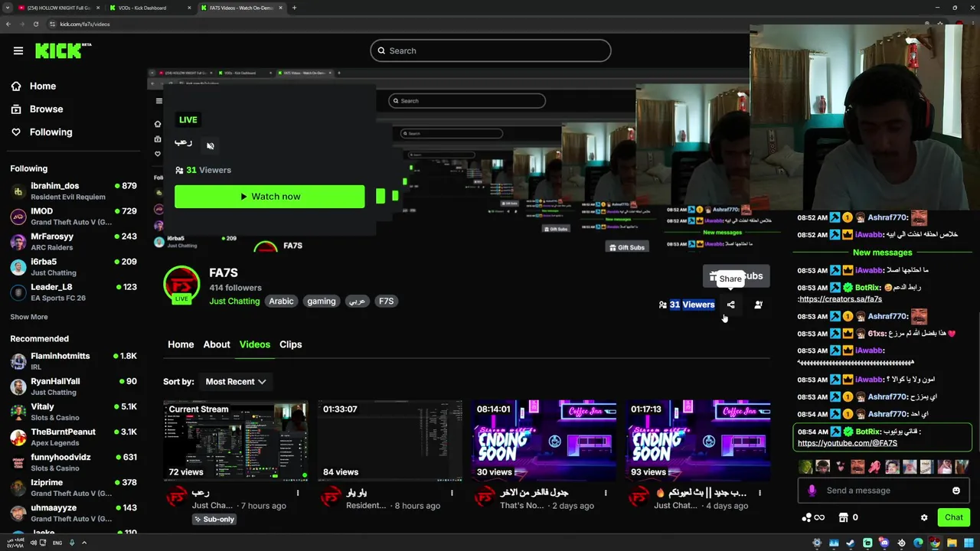
Task: Open Leader_L8 channel in Following list
Action: (73, 292)
